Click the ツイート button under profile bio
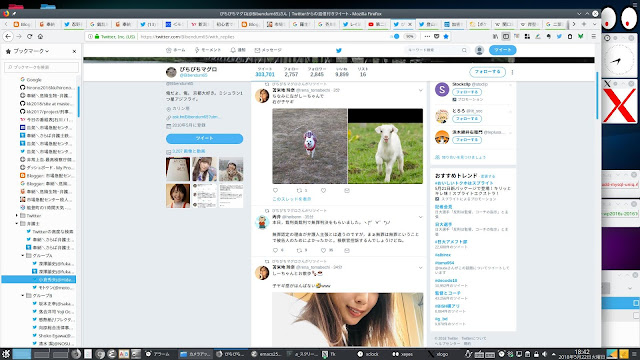The image size is (640, 360). pos(204,138)
